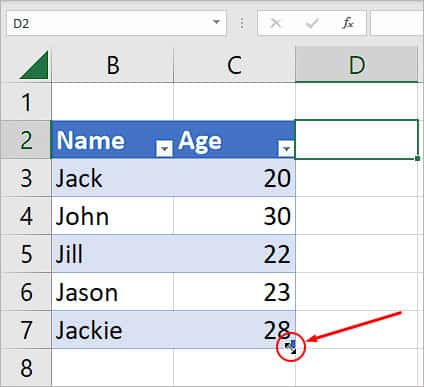Select row 2 header

(x=26, y=140)
